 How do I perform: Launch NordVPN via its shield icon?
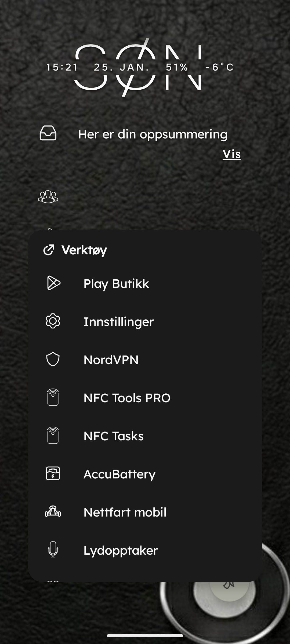53,359
